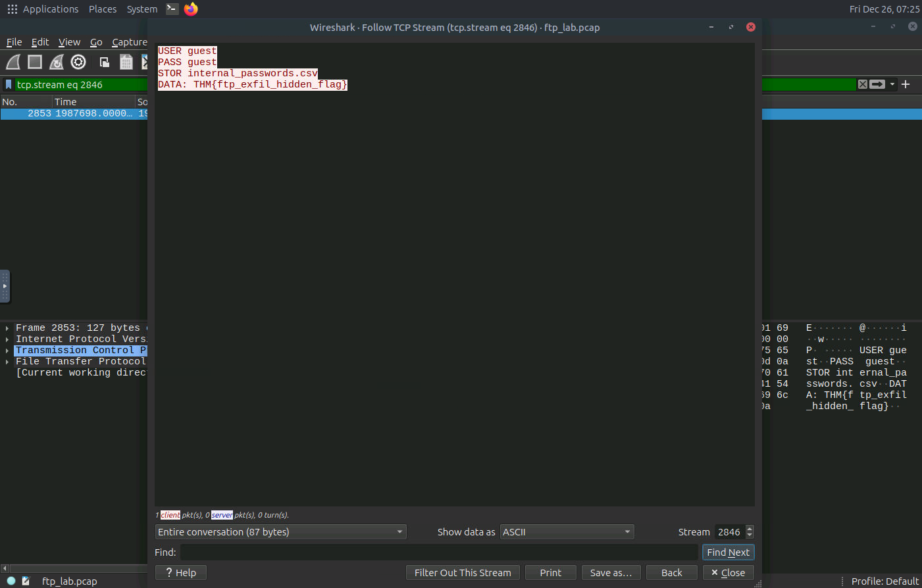
Task: Click Filter Out This Stream button
Action: coord(463,573)
